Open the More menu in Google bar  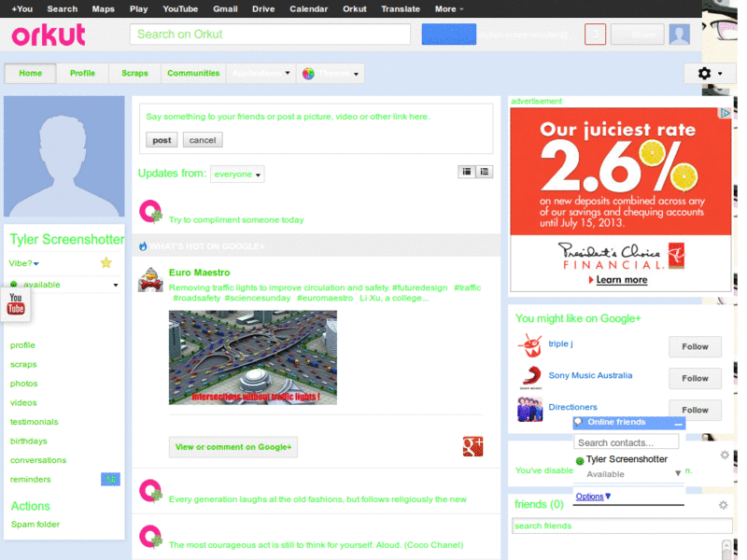pyautogui.click(x=449, y=9)
